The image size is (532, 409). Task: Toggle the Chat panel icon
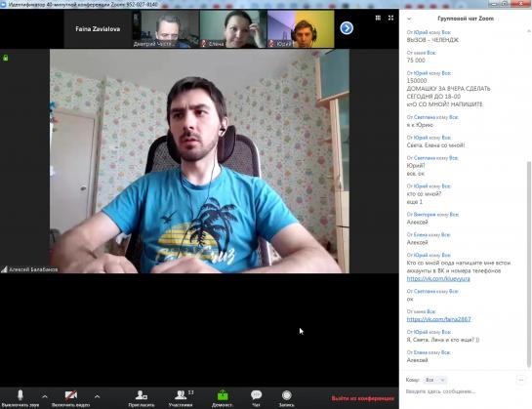[256, 398]
